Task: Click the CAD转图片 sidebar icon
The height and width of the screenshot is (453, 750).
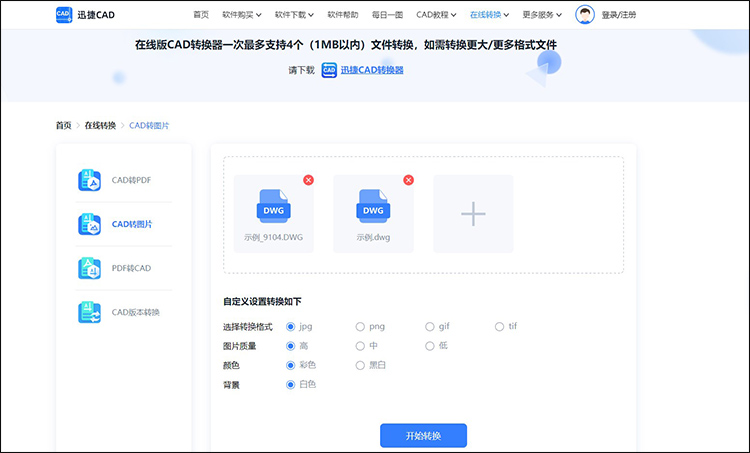Action: pyautogui.click(x=89, y=224)
